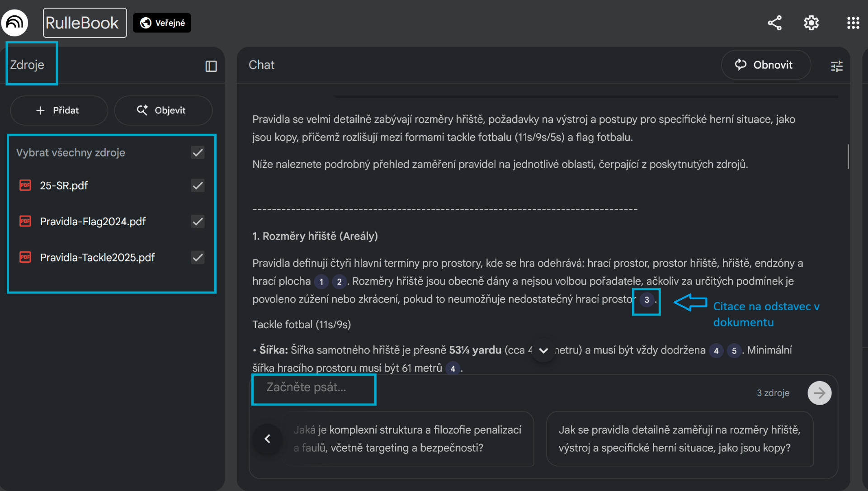This screenshot has width=868, height=491.
Task: Click the Přidat source button
Action: [x=58, y=110]
